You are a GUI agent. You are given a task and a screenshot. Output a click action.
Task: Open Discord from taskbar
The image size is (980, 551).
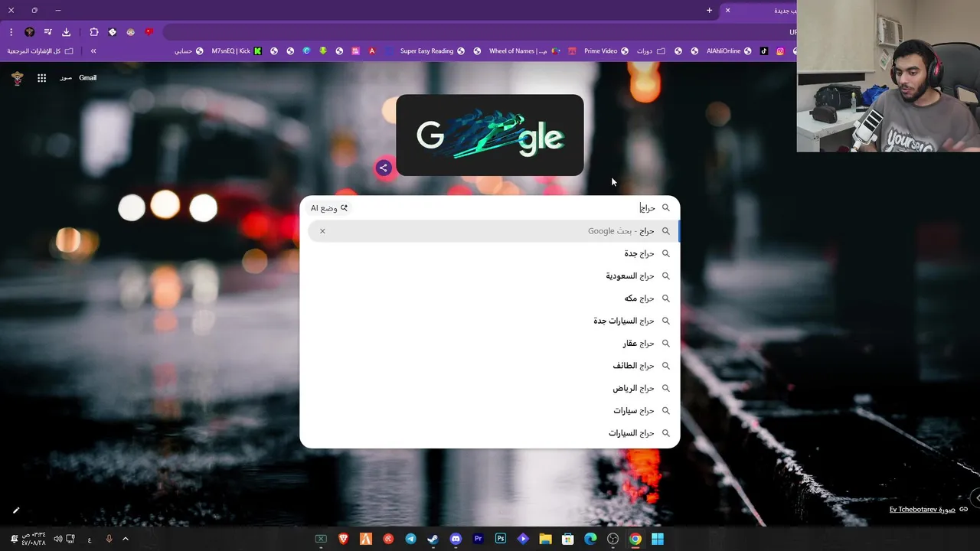click(x=456, y=539)
